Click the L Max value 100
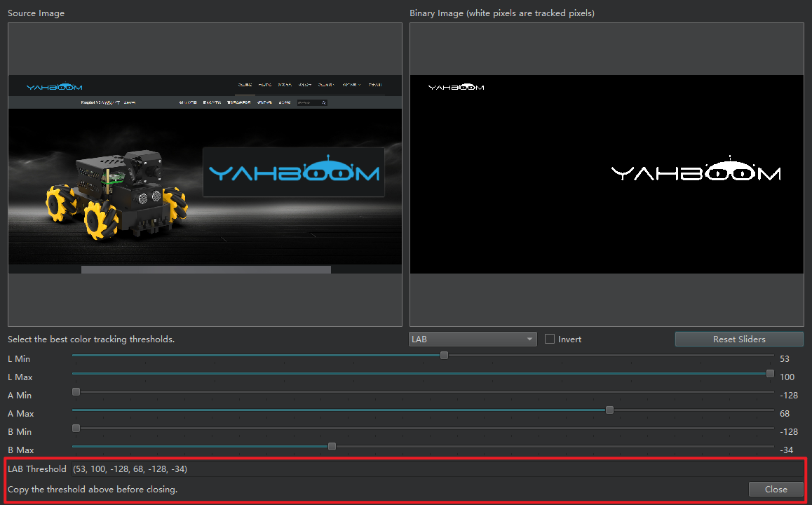 click(787, 377)
